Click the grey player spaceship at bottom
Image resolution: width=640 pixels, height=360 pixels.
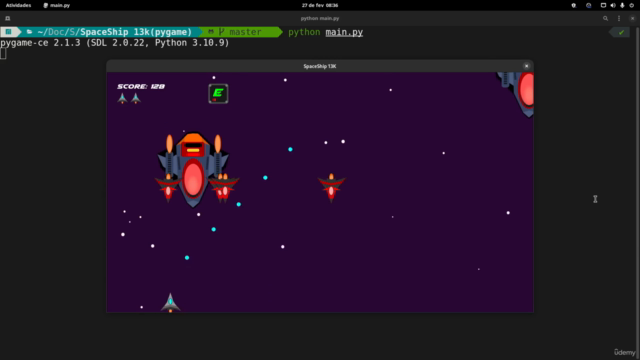(171, 302)
